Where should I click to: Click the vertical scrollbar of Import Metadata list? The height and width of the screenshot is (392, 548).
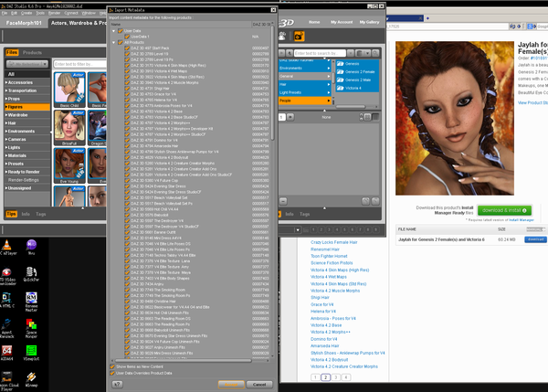pyautogui.click(x=272, y=84)
